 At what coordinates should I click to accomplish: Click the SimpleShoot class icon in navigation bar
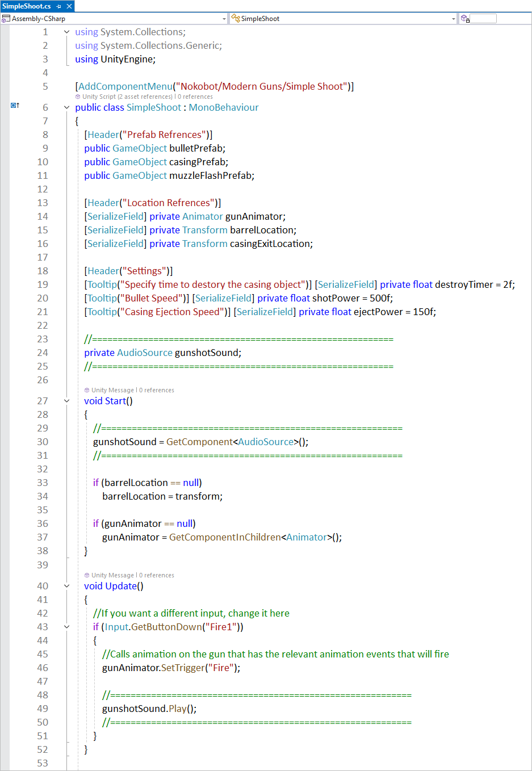pos(235,19)
